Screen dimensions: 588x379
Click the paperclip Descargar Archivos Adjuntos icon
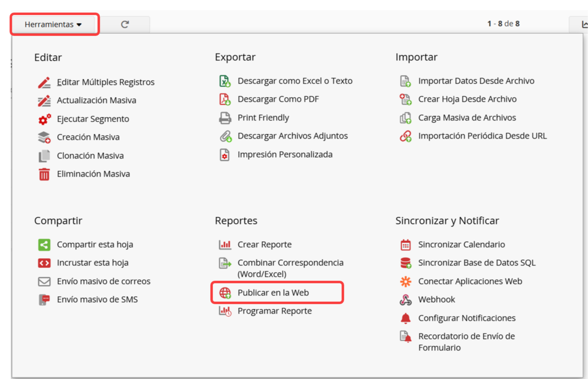tap(225, 136)
